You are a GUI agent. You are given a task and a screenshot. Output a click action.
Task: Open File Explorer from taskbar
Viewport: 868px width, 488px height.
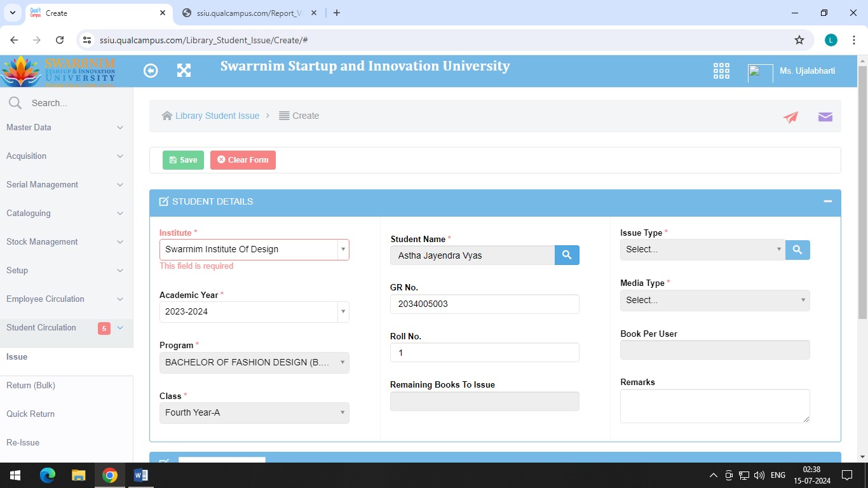pos(78,475)
